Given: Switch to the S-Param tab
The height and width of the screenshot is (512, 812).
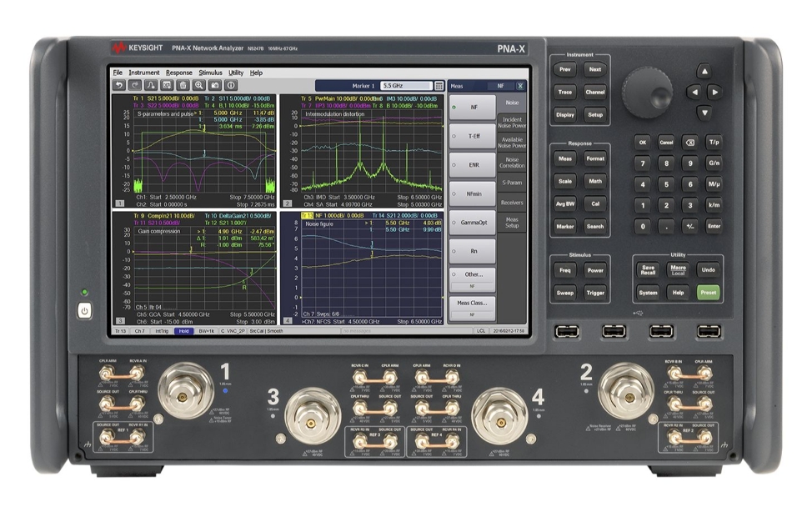Looking at the screenshot, I should pyautogui.click(x=511, y=183).
